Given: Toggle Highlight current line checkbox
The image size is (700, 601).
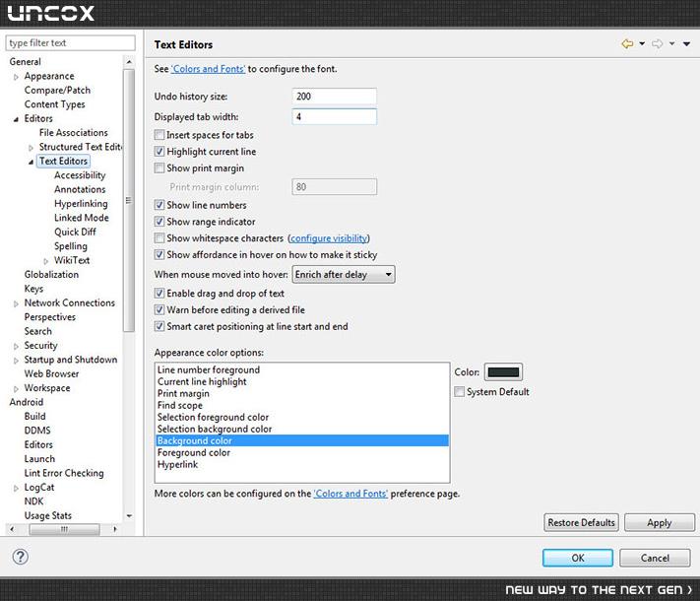Looking at the screenshot, I should coord(159,151).
